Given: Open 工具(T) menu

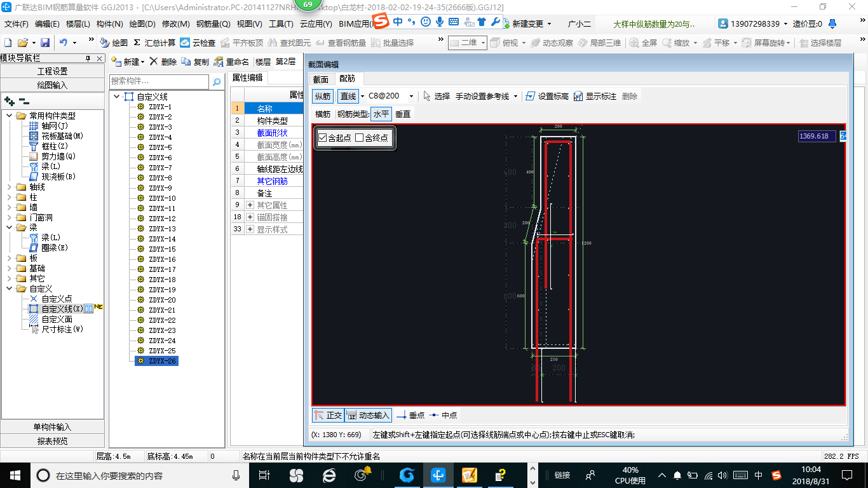Looking at the screenshot, I should (281, 24).
